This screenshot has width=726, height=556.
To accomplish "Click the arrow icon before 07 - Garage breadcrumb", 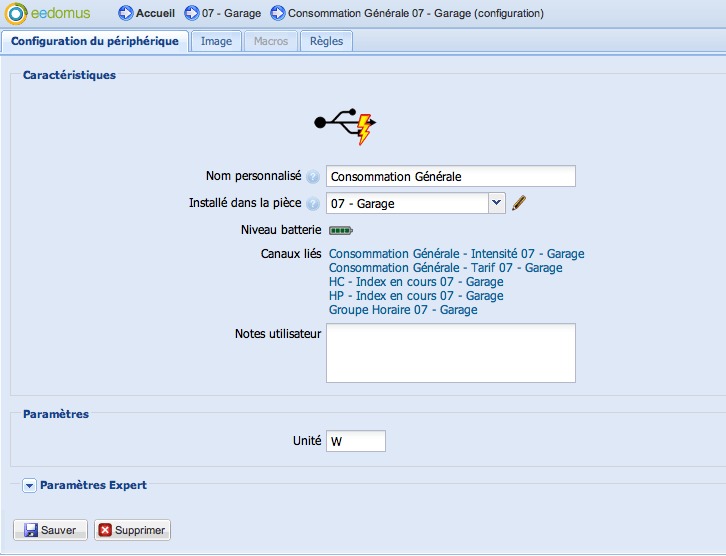I will (x=192, y=13).
